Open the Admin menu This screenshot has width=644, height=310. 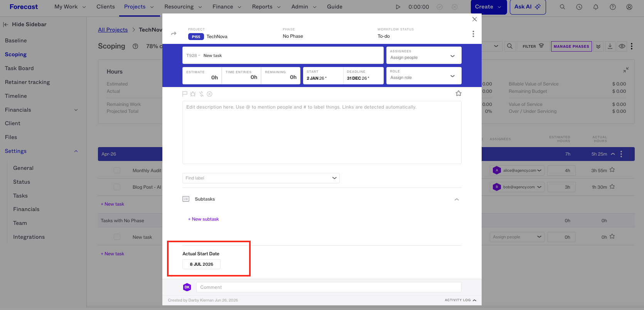coord(304,7)
